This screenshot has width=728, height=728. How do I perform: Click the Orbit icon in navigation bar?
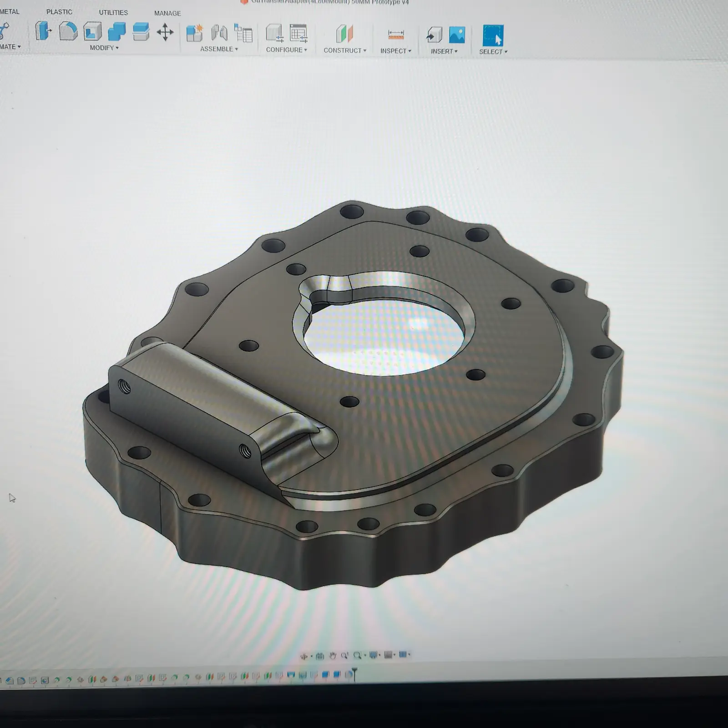pos(304,656)
